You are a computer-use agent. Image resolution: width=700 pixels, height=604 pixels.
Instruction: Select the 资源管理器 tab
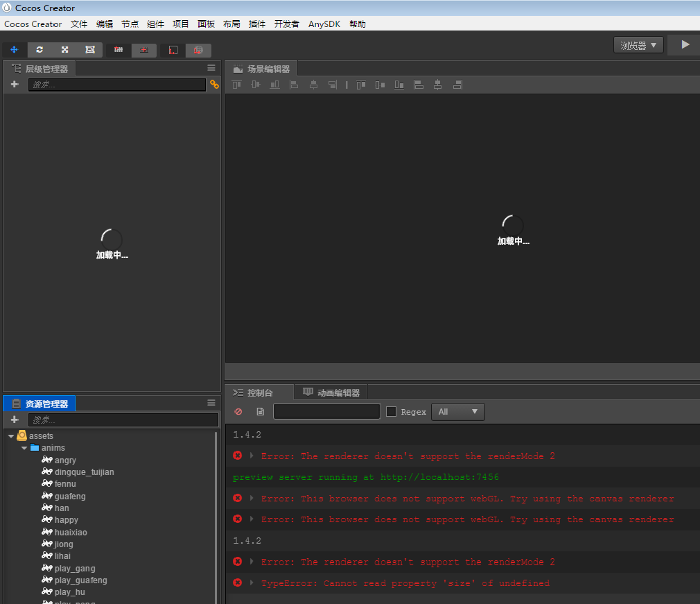(40, 404)
